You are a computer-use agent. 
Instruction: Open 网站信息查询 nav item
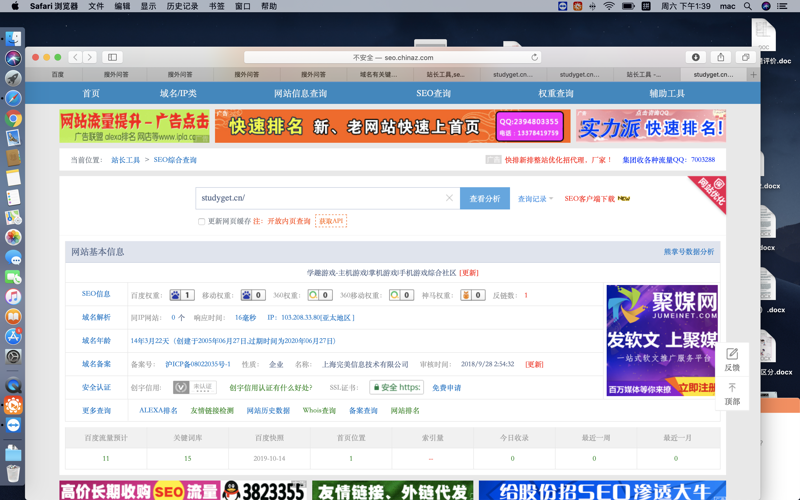(x=301, y=93)
